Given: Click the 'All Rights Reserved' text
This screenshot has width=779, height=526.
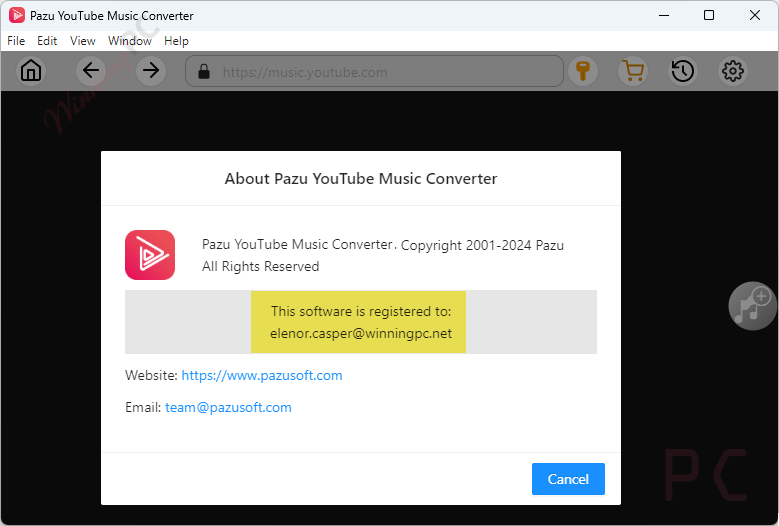Looking at the screenshot, I should pyautogui.click(x=260, y=266).
